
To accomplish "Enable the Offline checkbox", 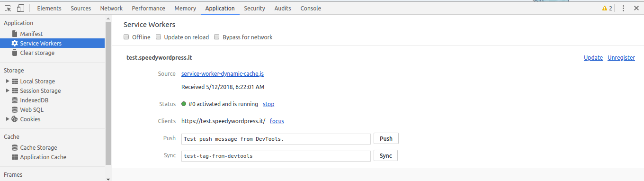I will point(126,37).
